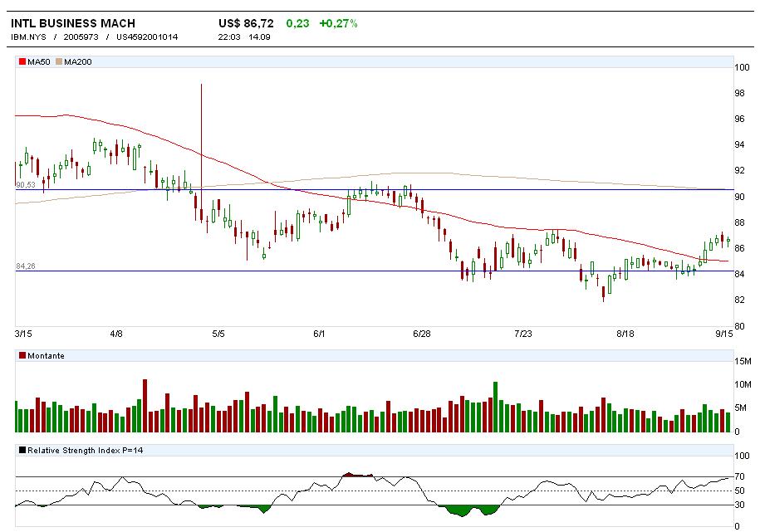Click the 15M volume axis label
Image resolution: width=760 pixels, height=532 pixels.
pyautogui.click(x=743, y=361)
